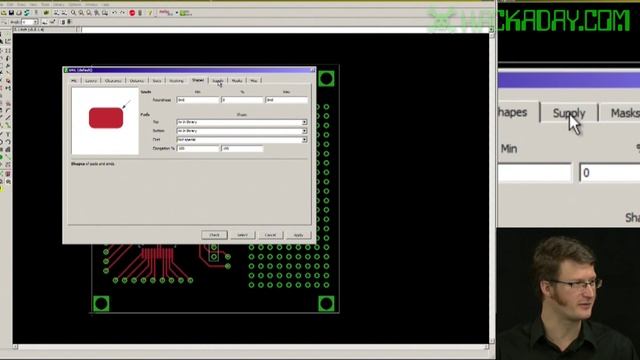Click the Run ULP toolbar icon
The width and height of the screenshot is (640, 360).
click(64, 13)
